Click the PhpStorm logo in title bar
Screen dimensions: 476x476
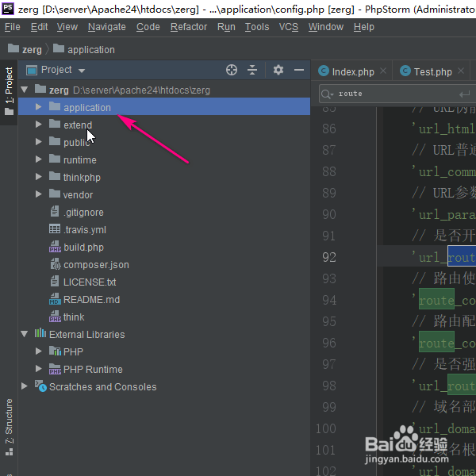point(8,9)
